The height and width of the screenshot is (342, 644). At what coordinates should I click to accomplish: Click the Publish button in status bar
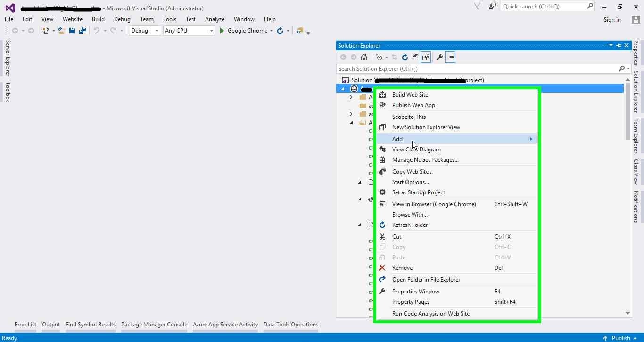[620, 338]
